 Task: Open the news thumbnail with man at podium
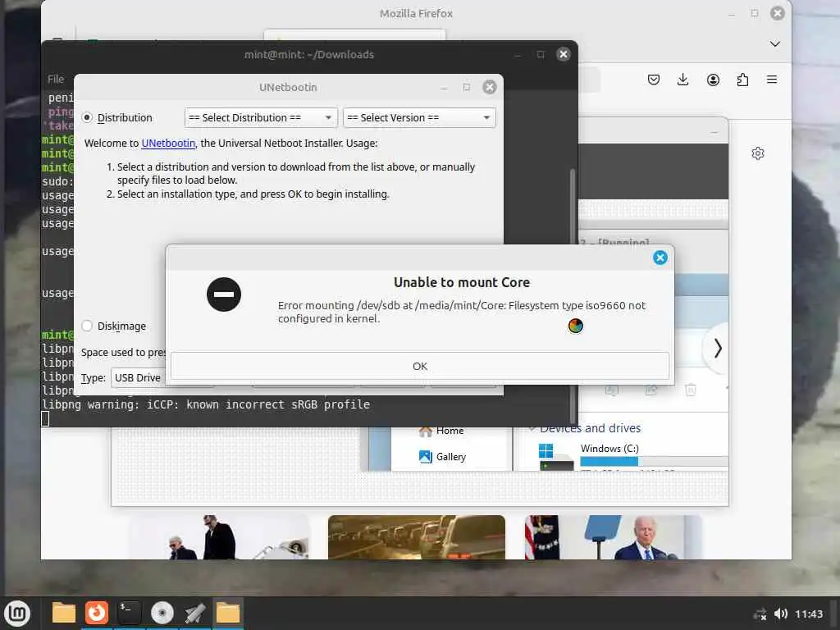[x=613, y=537]
